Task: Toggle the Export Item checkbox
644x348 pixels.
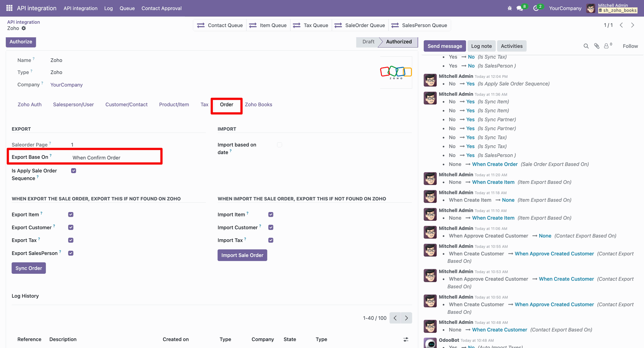Action: pos(71,214)
